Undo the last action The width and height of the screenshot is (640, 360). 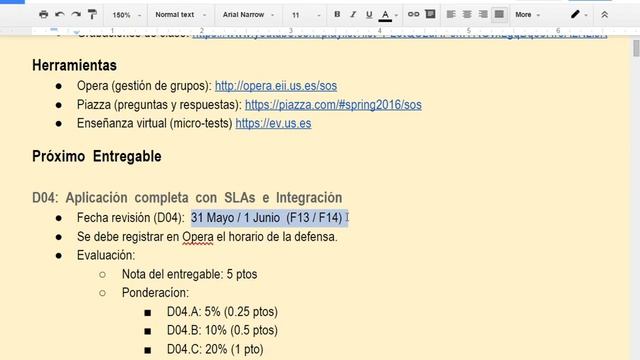[x=60, y=15]
